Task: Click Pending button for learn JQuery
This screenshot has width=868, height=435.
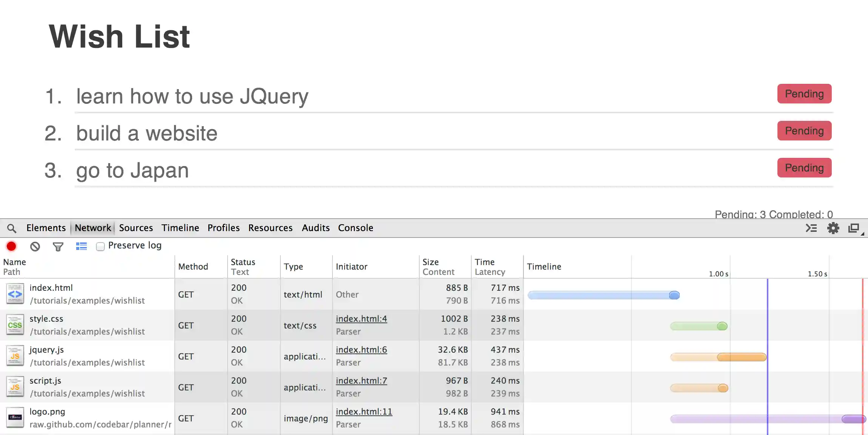Action: click(804, 94)
